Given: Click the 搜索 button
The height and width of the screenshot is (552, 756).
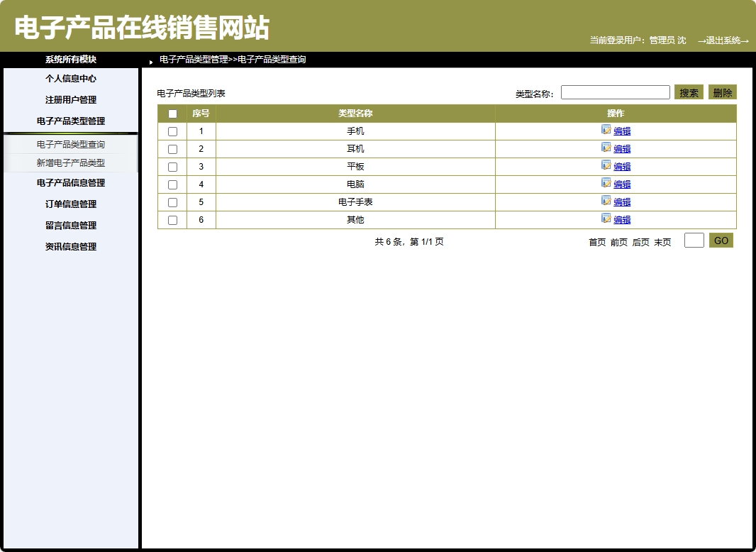Looking at the screenshot, I should click(688, 92).
